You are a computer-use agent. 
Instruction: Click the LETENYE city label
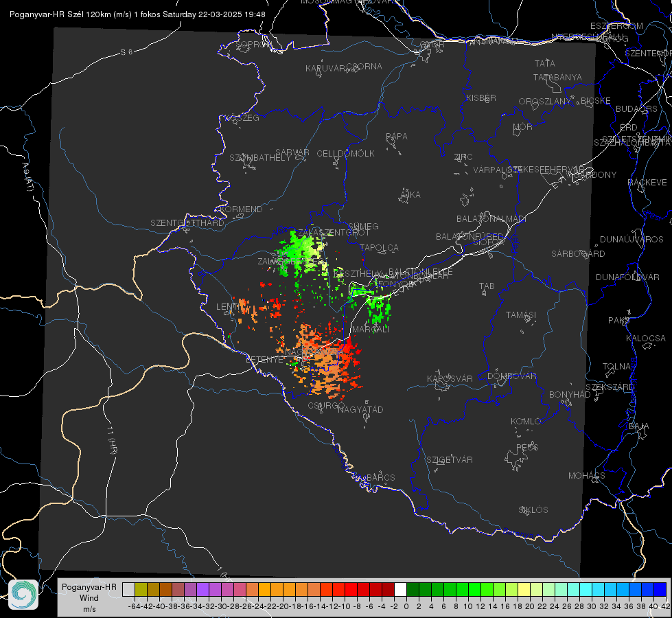coord(265,359)
